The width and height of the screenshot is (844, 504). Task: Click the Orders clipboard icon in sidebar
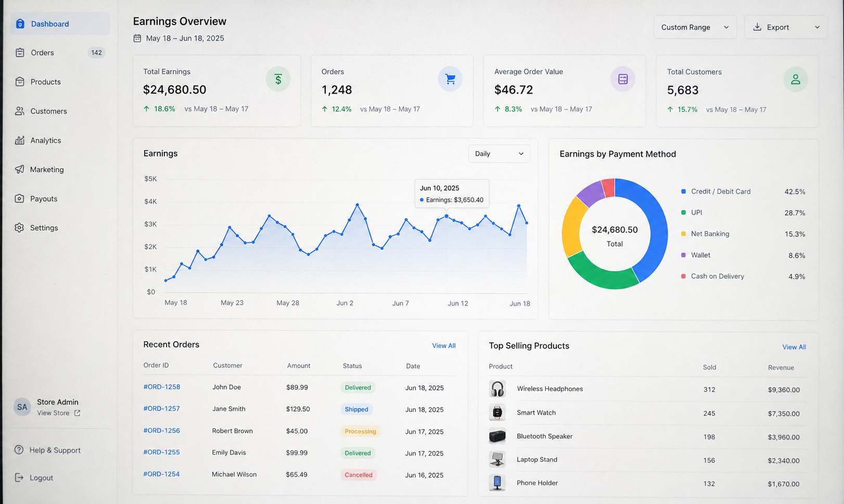pos(20,53)
